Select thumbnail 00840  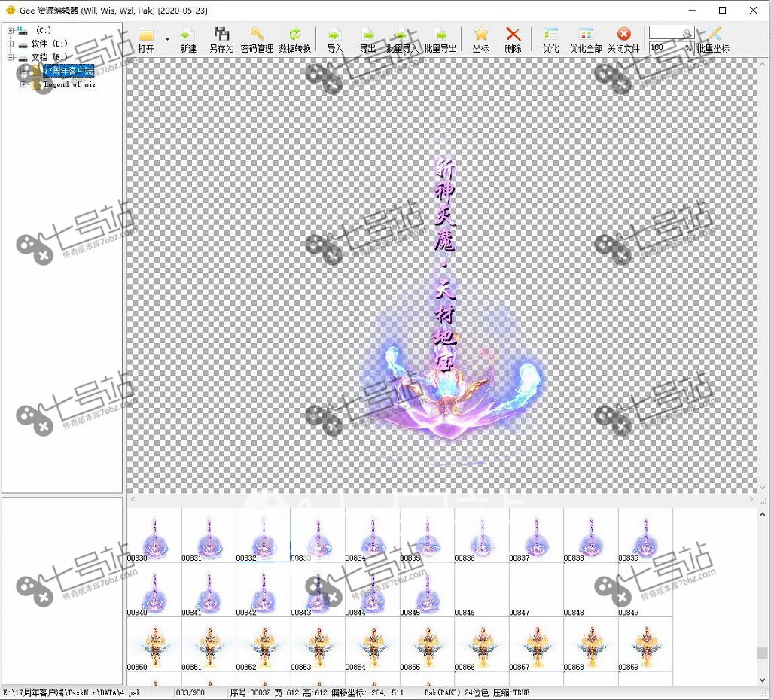(154, 589)
